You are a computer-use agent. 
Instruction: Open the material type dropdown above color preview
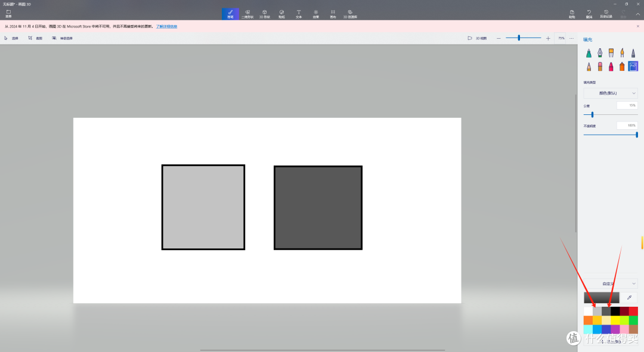(611, 284)
